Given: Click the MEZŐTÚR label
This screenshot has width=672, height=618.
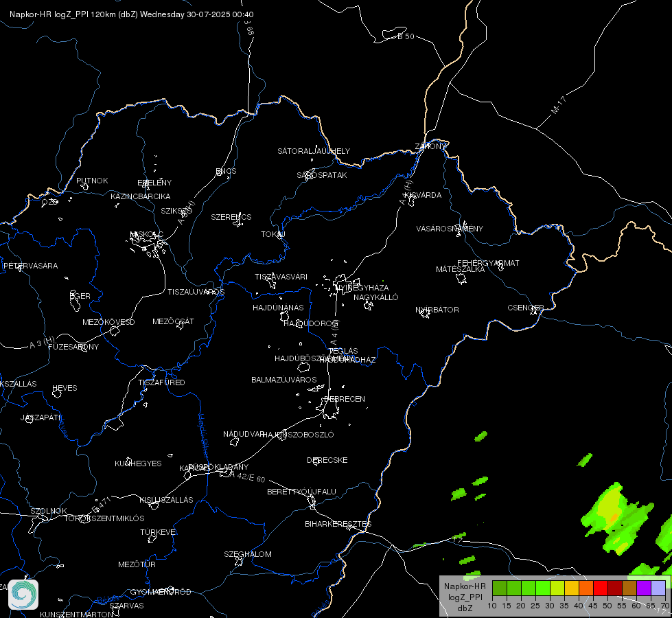Looking at the screenshot, I should click(137, 564).
